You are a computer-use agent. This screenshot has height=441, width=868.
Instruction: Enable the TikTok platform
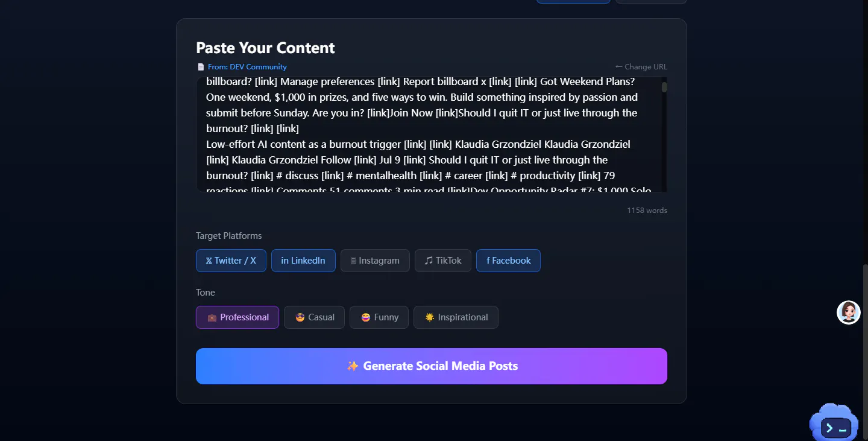coord(443,261)
